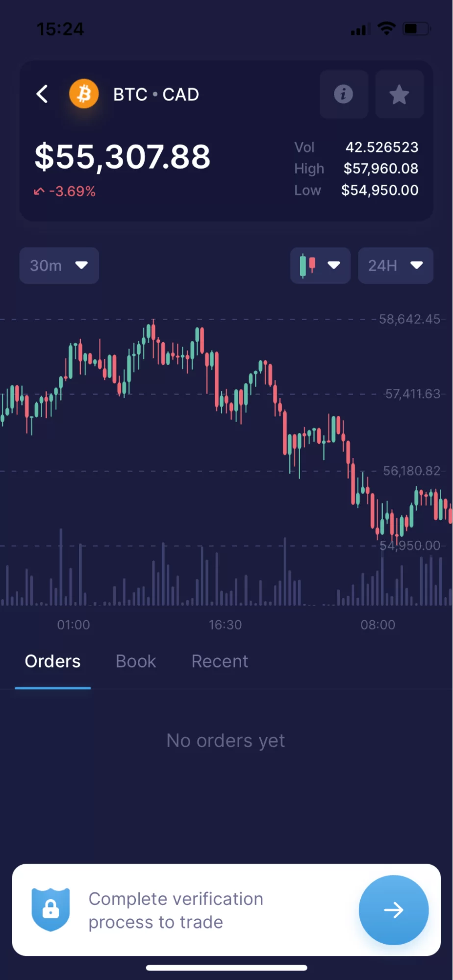Open the 30m interval dropdown
The height and width of the screenshot is (980, 453).
click(59, 266)
